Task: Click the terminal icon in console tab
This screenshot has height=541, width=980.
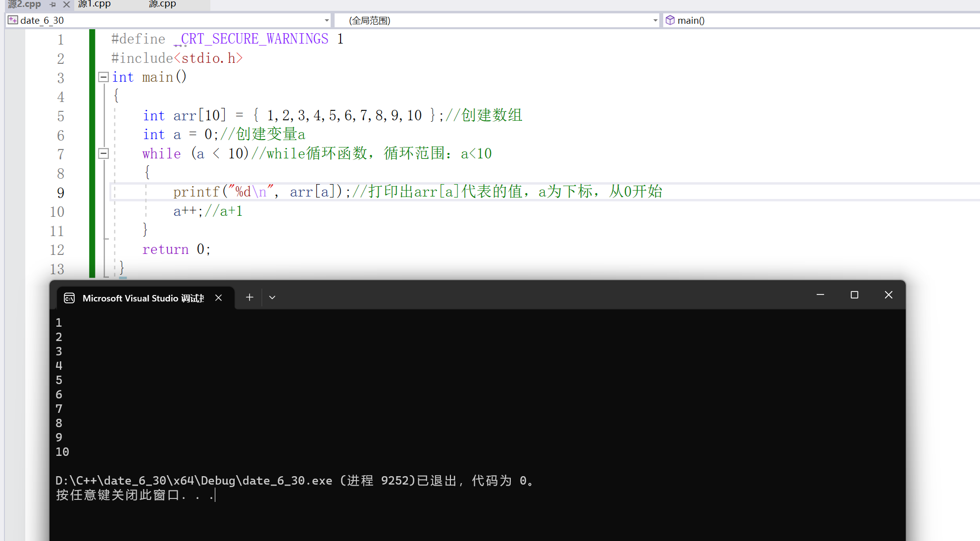Action: 69,298
